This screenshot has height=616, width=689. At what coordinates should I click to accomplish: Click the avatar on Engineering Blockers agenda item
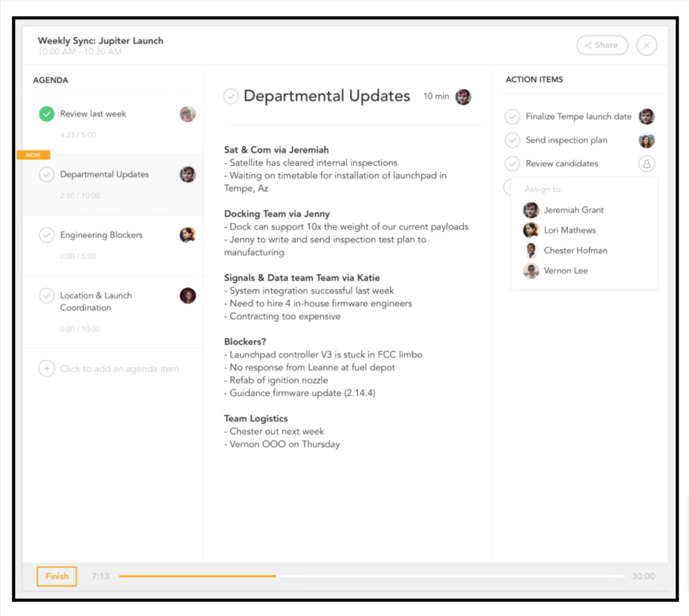(188, 235)
